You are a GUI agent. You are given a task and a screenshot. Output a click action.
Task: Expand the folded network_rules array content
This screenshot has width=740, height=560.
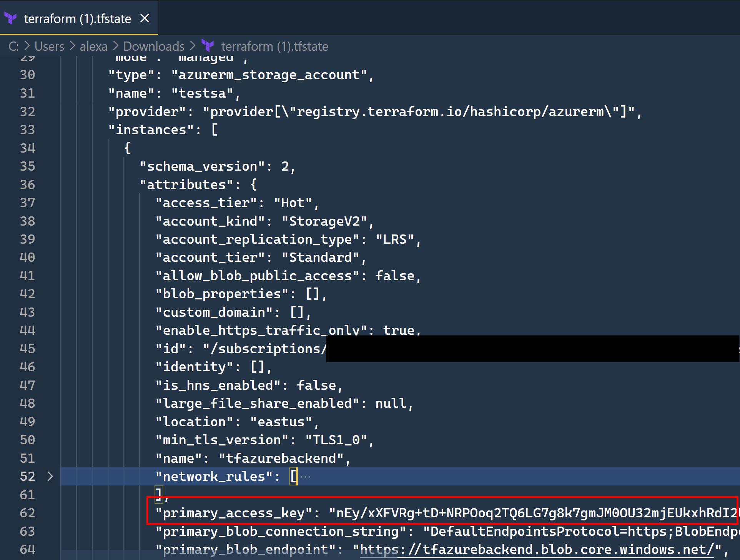[x=305, y=476]
